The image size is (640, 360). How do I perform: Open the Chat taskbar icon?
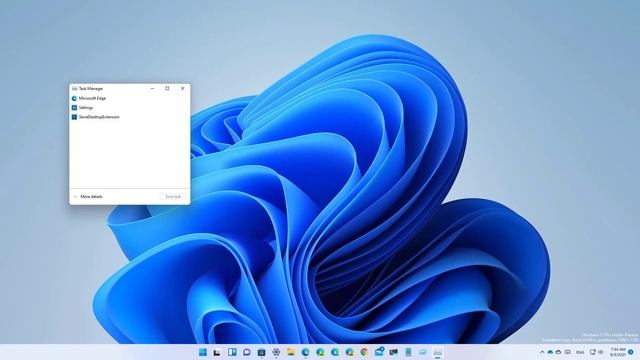click(247, 352)
